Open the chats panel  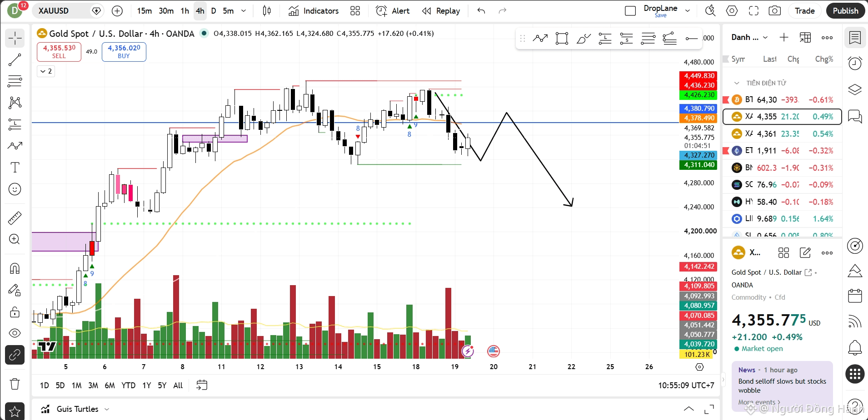(855, 116)
